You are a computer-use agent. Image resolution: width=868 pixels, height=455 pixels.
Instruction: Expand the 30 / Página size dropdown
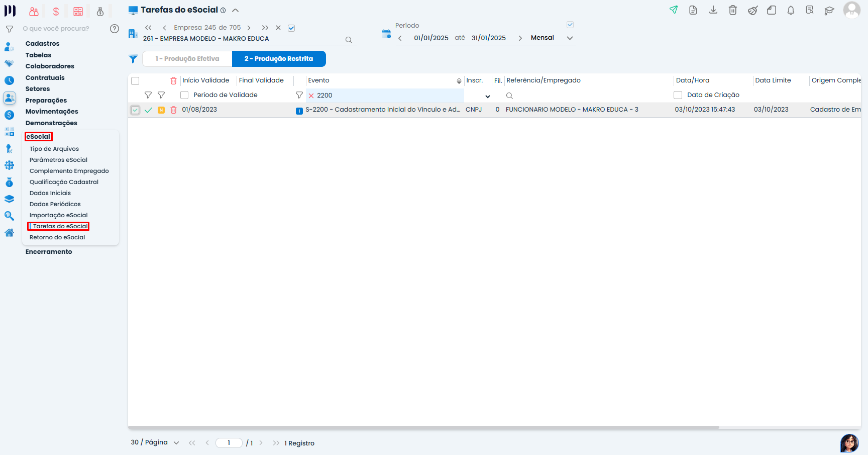point(176,443)
